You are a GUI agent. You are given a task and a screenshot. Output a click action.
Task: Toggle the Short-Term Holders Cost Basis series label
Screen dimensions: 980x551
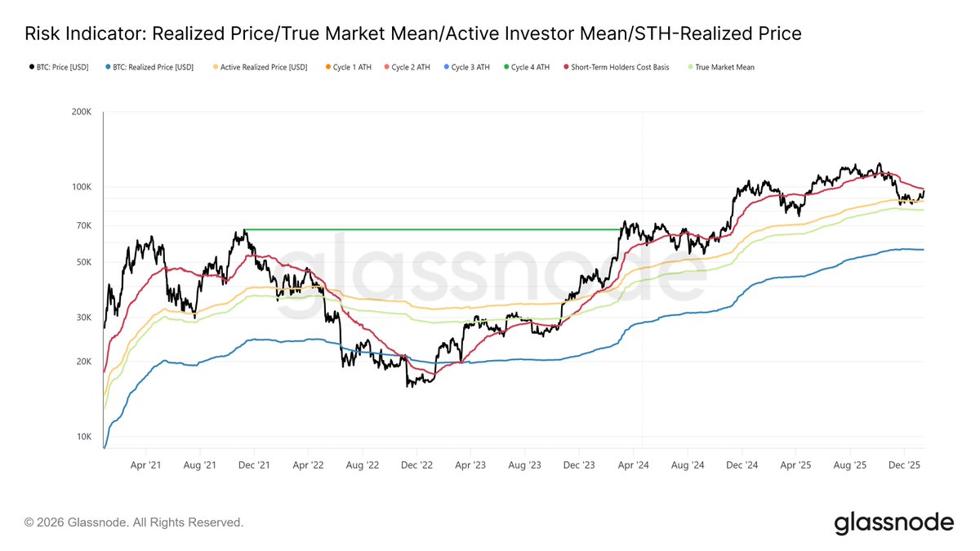(x=620, y=68)
